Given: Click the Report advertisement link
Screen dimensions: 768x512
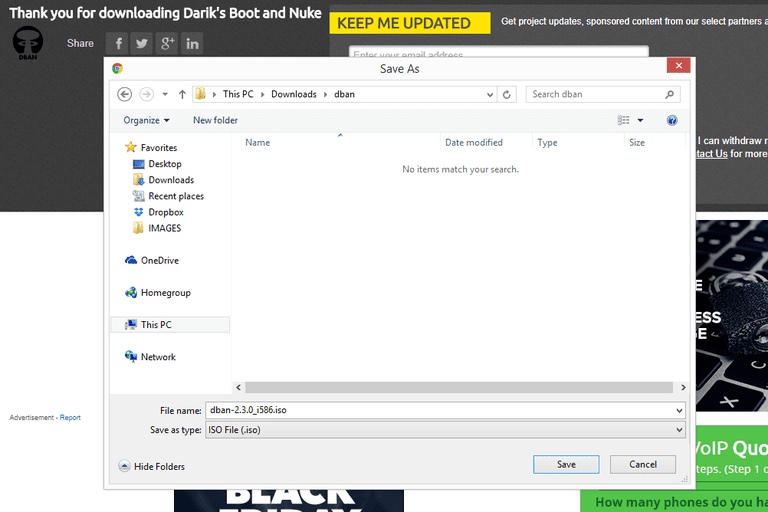Looking at the screenshot, I should [x=70, y=417].
